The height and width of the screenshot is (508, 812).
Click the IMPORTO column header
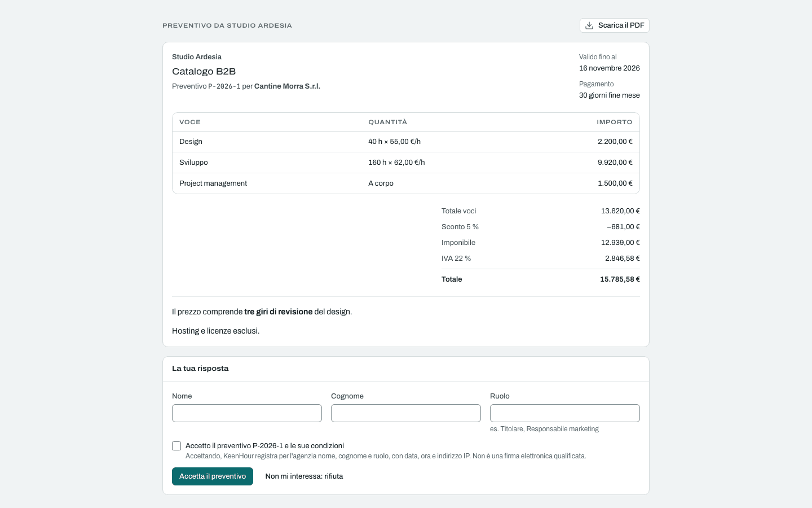coord(615,122)
